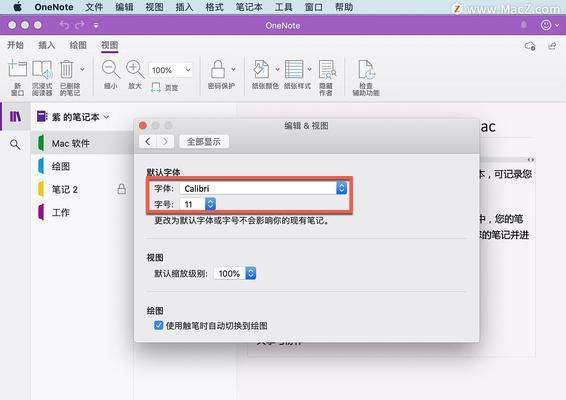Image resolution: width=566 pixels, height=400 pixels.
Task: Click the lock icon beside 笔记 2
Action: pyautogui.click(x=122, y=189)
